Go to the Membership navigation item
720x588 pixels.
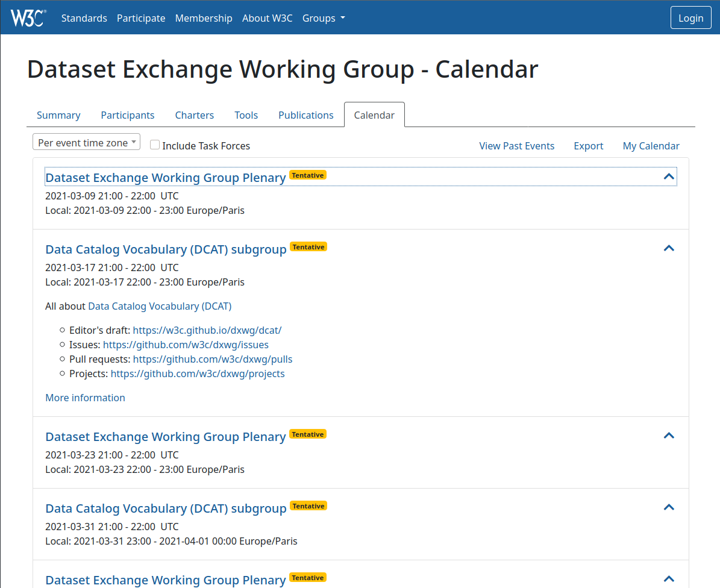point(204,18)
